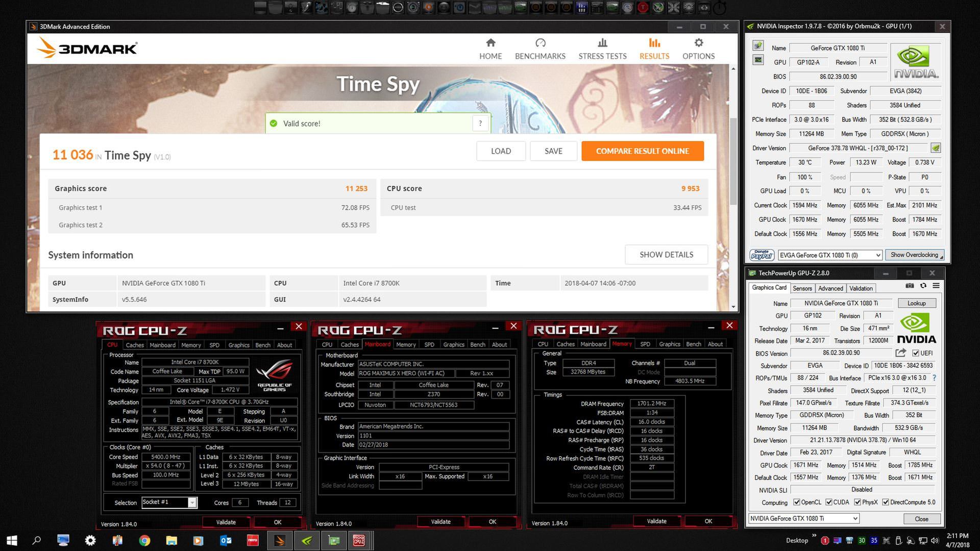
Task: Open SPD tab in middle CPU-Z window
Action: point(429,344)
